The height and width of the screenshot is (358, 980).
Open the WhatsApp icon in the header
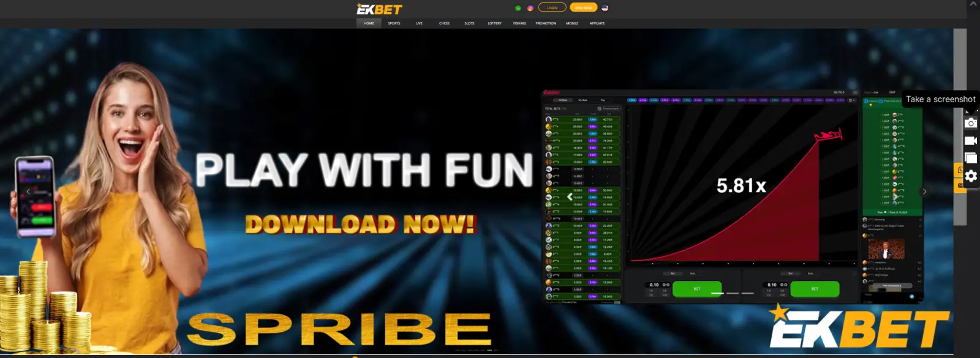(x=518, y=8)
